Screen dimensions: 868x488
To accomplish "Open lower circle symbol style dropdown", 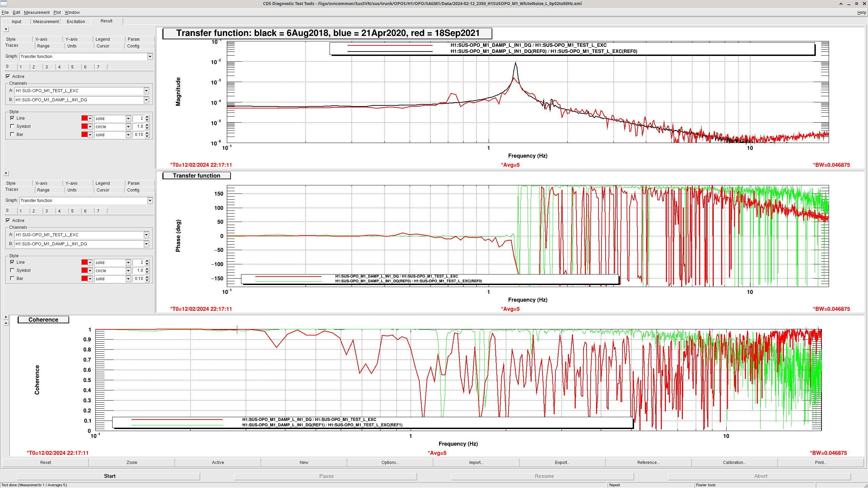I will click(128, 271).
